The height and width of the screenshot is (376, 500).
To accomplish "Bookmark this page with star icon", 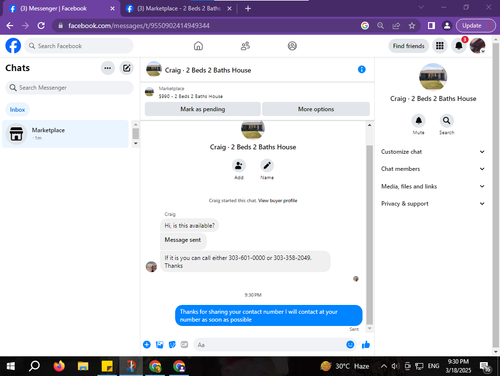I will [412, 26].
